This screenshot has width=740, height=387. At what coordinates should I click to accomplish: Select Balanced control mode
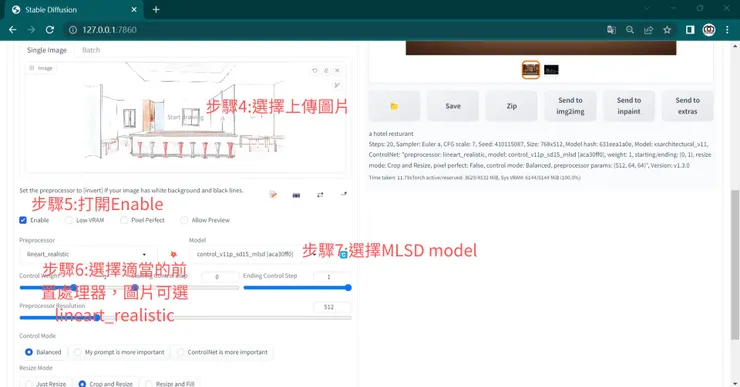pyautogui.click(x=43, y=352)
